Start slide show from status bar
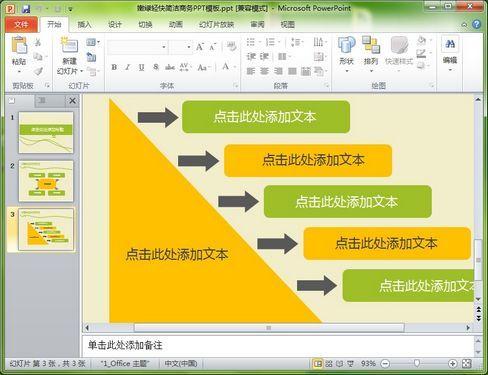 350,364
